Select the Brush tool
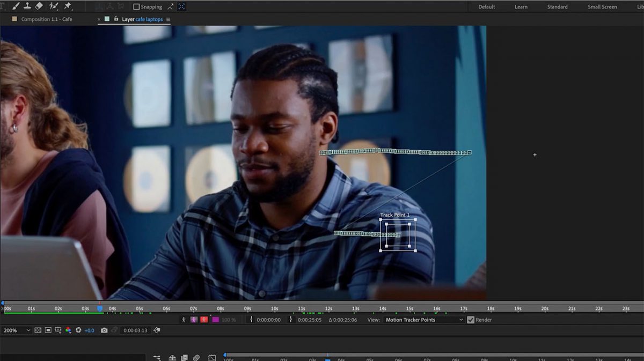The width and height of the screenshot is (644, 361). pyautogui.click(x=16, y=6)
